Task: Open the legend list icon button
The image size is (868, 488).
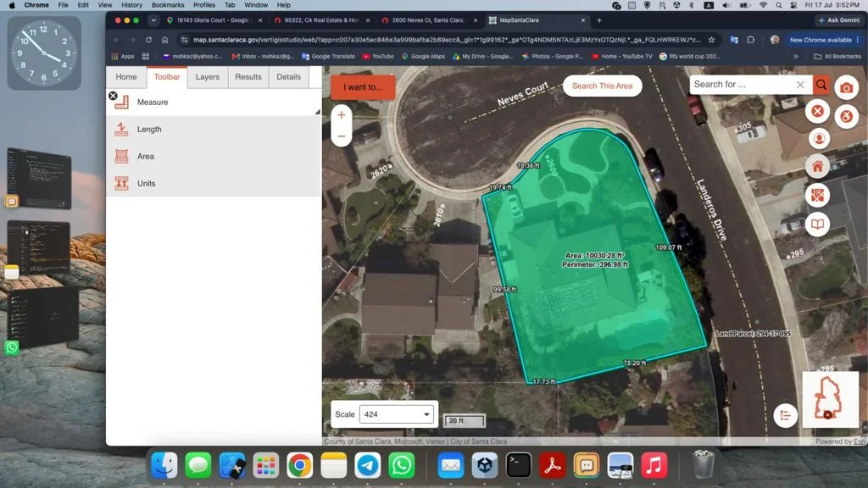Action: [x=785, y=415]
